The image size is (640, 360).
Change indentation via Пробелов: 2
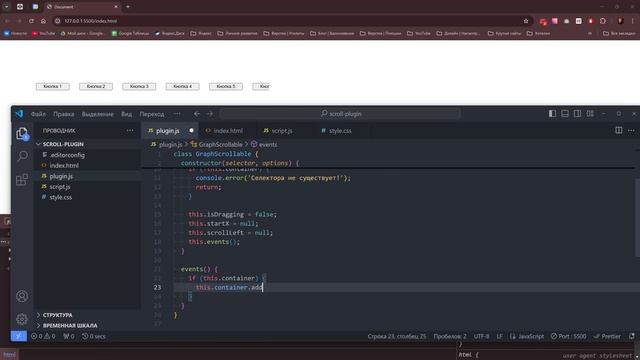point(450,336)
